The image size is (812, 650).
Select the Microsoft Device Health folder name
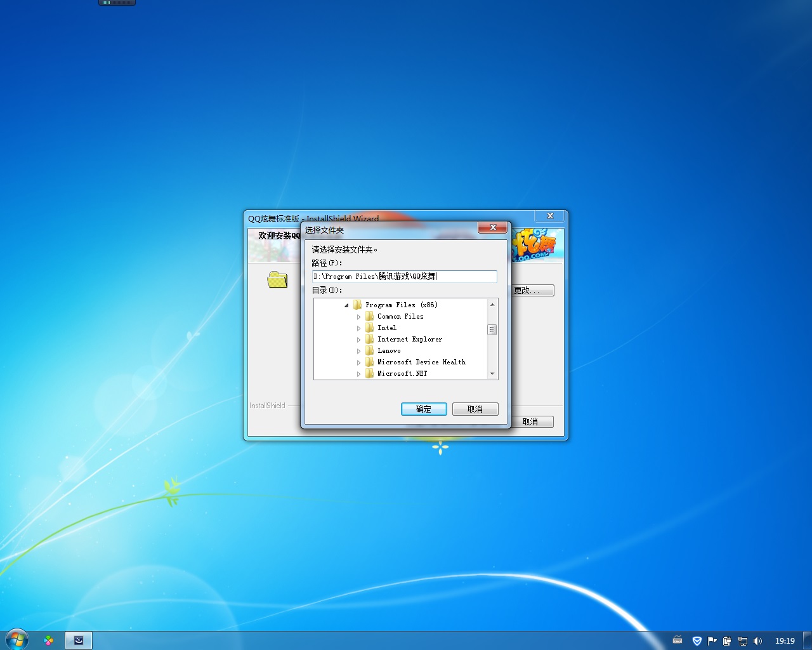(421, 362)
